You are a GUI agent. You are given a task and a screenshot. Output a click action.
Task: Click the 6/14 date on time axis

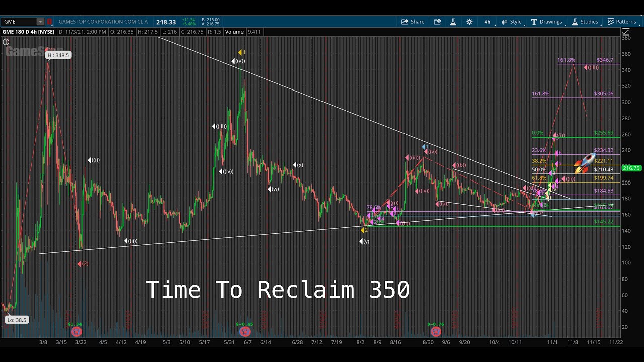[x=266, y=342]
